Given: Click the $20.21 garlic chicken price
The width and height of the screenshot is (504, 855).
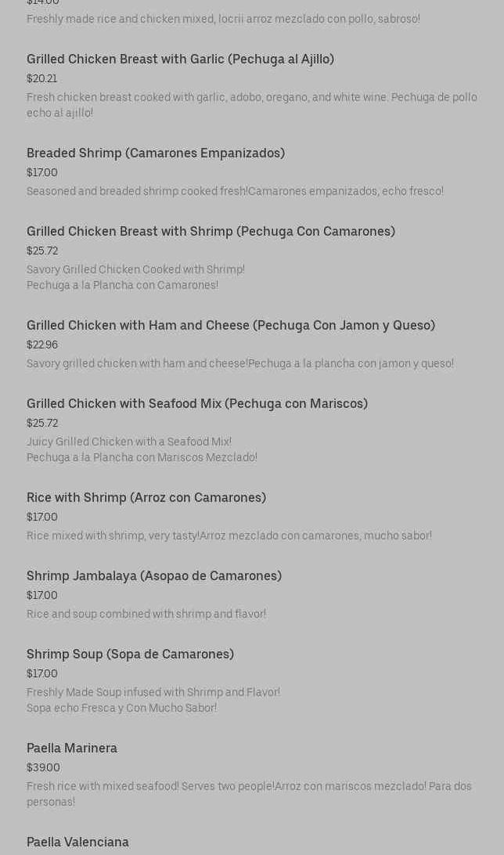Looking at the screenshot, I should click(41, 79).
